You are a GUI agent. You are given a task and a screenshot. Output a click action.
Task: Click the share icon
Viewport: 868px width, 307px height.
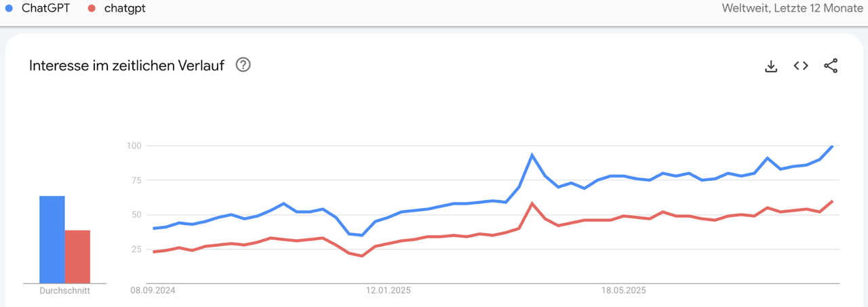point(831,66)
